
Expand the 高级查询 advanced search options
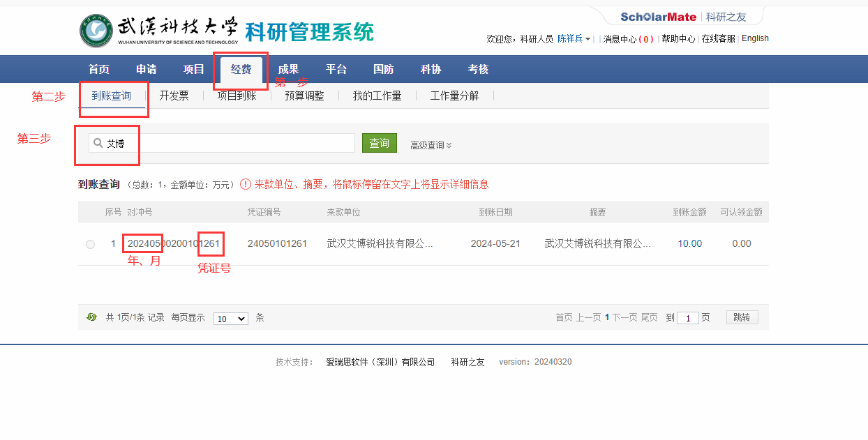[431, 145]
